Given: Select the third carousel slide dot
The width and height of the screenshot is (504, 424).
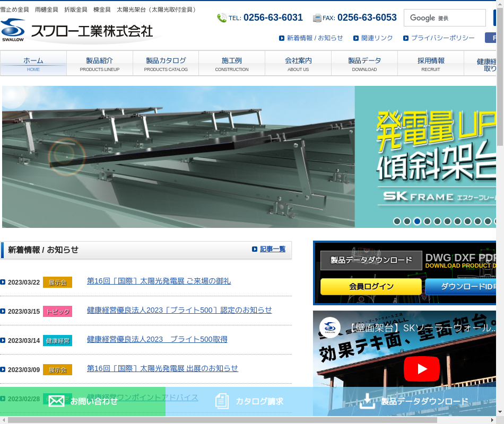Looking at the screenshot, I should [417, 222].
